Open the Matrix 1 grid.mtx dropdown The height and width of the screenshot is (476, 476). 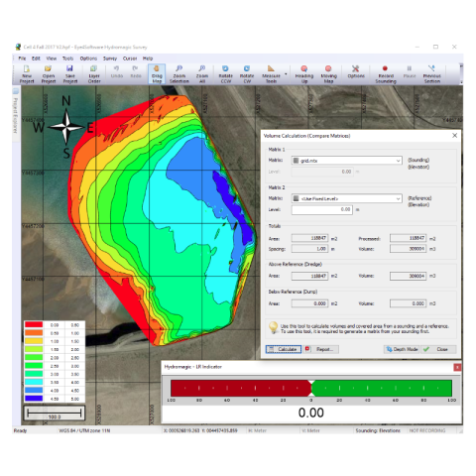[346, 161]
